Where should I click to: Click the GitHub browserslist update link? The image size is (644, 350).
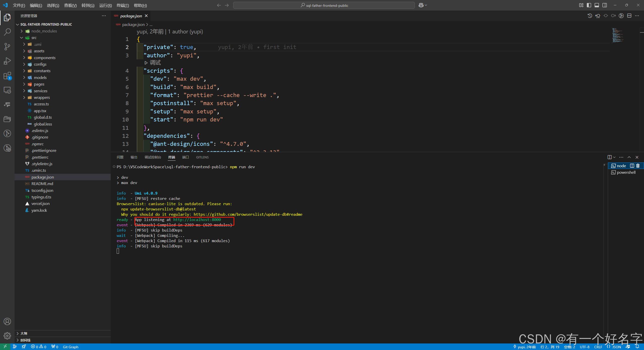tap(248, 214)
